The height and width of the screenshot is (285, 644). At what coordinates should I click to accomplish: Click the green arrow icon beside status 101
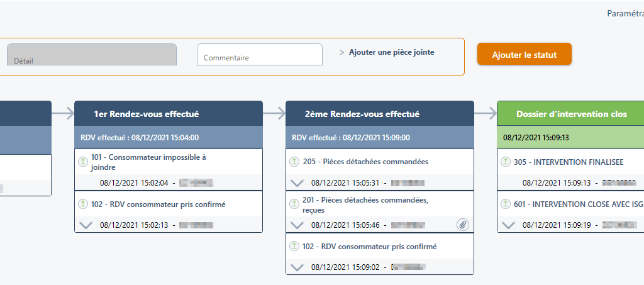pyautogui.click(x=82, y=162)
